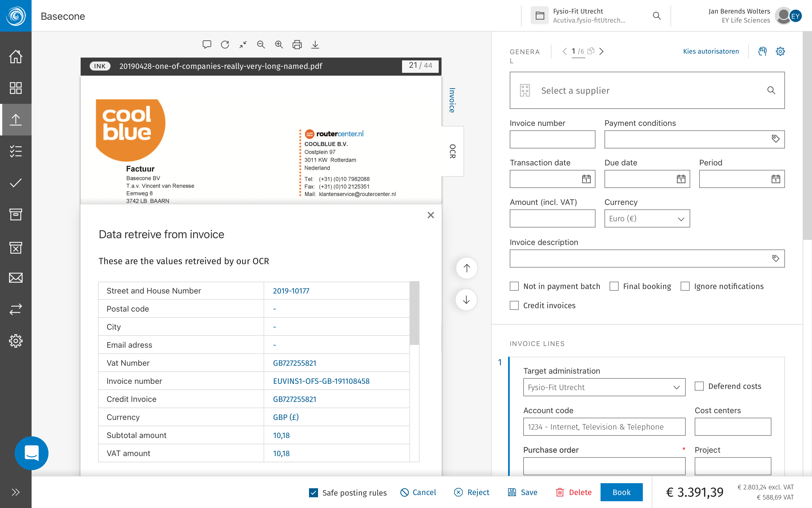Viewport: 812px width, 508px height.
Task: Switch to the Invoice side tab
Action: click(x=452, y=100)
